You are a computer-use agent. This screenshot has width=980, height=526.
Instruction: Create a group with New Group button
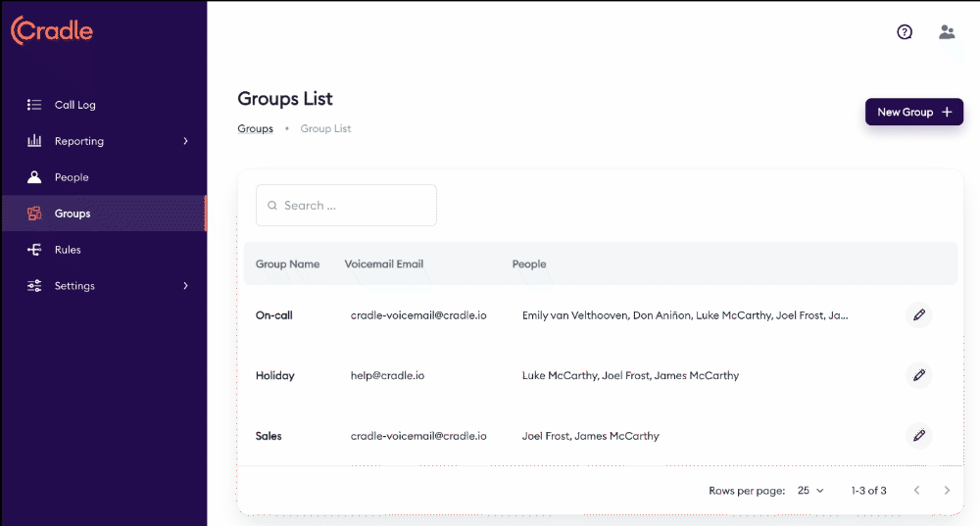click(x=913, y=112)
